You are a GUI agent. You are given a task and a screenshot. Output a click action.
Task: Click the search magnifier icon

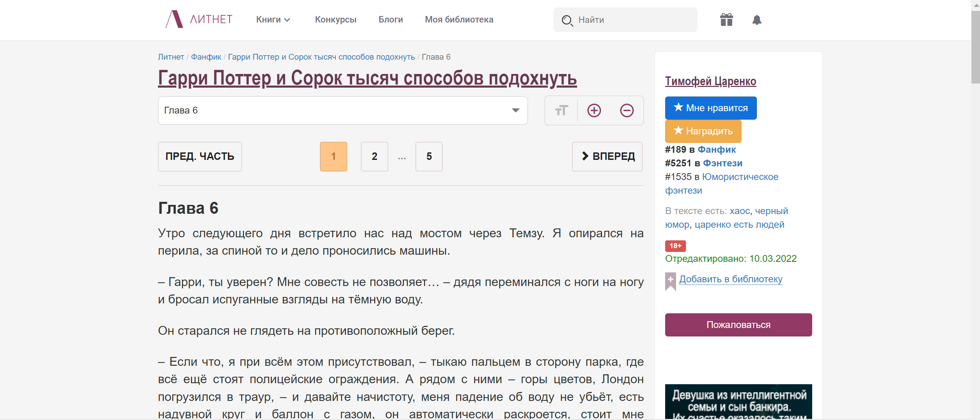click(567, 20)
